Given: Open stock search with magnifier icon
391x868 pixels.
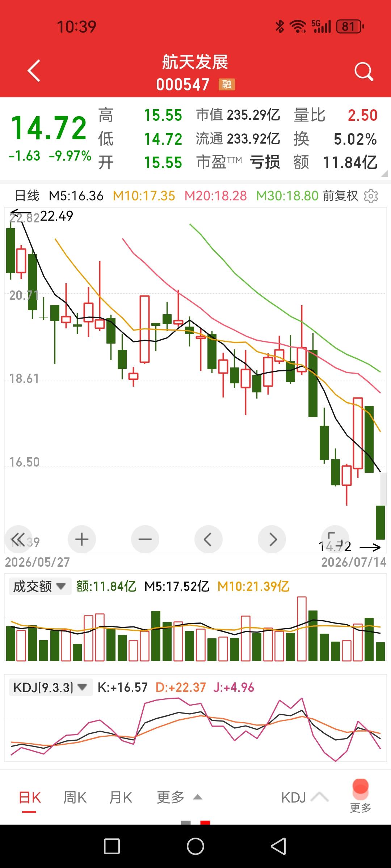Looking at the screenshot, I should (363, 71).
